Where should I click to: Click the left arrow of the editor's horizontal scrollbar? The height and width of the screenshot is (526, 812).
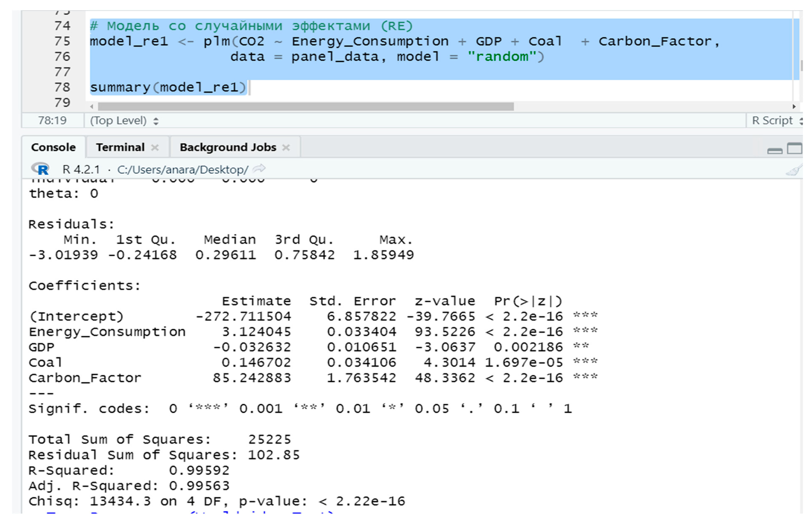pyautogui.click(x=91, y=106)
